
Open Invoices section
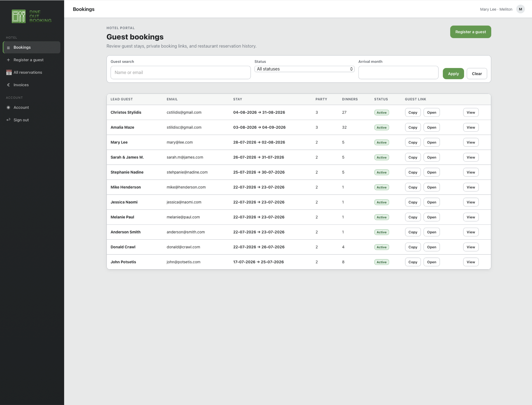32,85
